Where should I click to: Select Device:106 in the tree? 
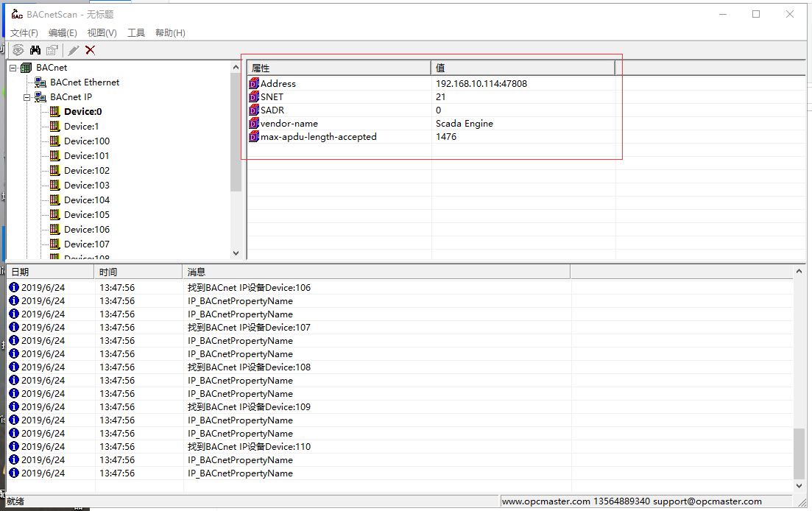[86, 229]
